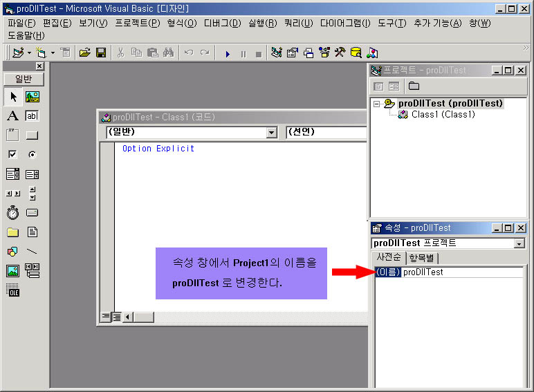Select the OptionButton control tool
Image resolution: width=534 pixels, height=392 pixels.
pos(33,155)
